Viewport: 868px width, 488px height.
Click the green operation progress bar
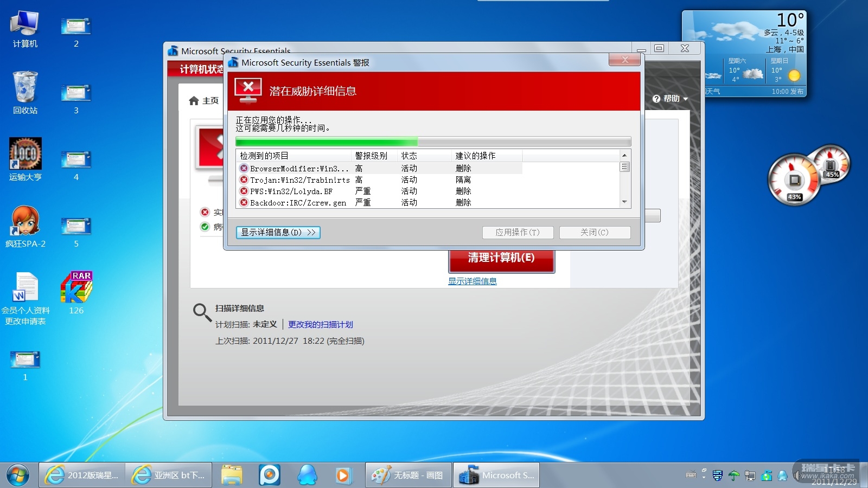click(433, 142)
